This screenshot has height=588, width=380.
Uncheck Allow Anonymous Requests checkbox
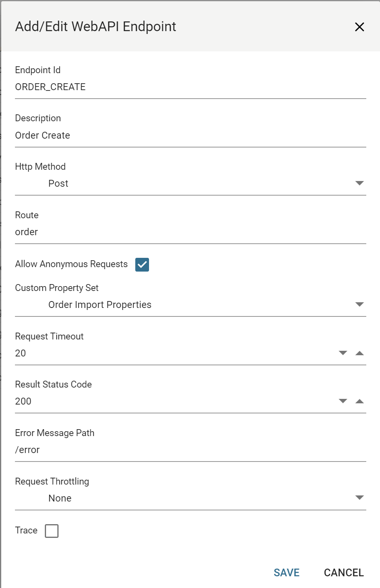(142, 265)
